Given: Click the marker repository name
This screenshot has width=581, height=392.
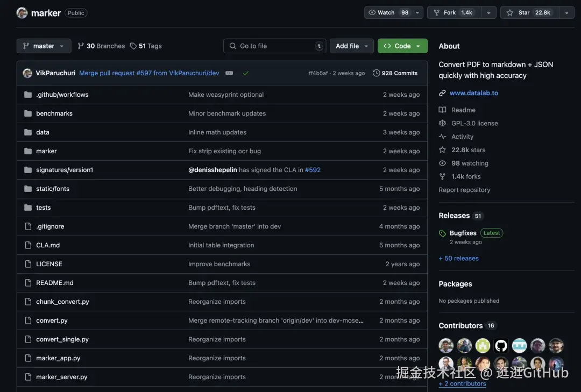Looking at the screenshot, I should click(46, 13).
